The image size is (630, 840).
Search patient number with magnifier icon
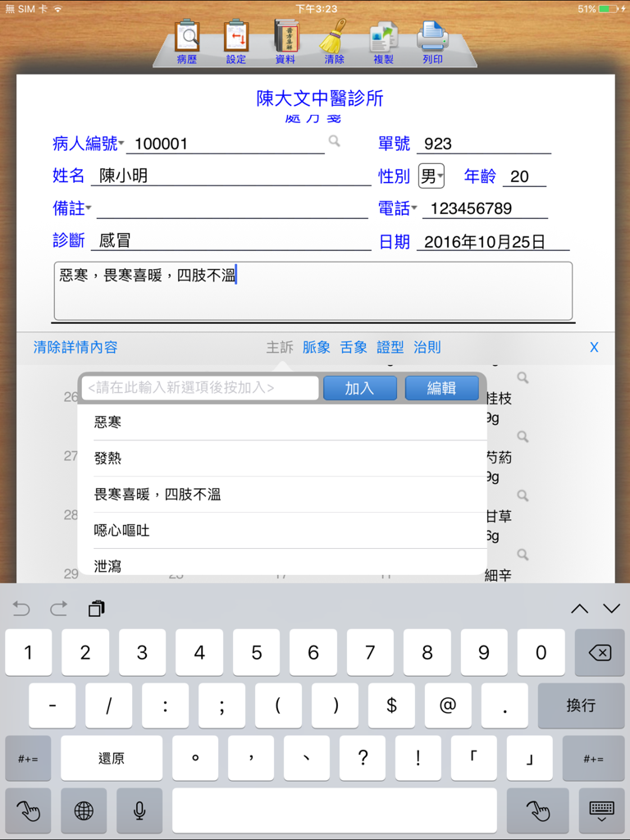point(335,141)
